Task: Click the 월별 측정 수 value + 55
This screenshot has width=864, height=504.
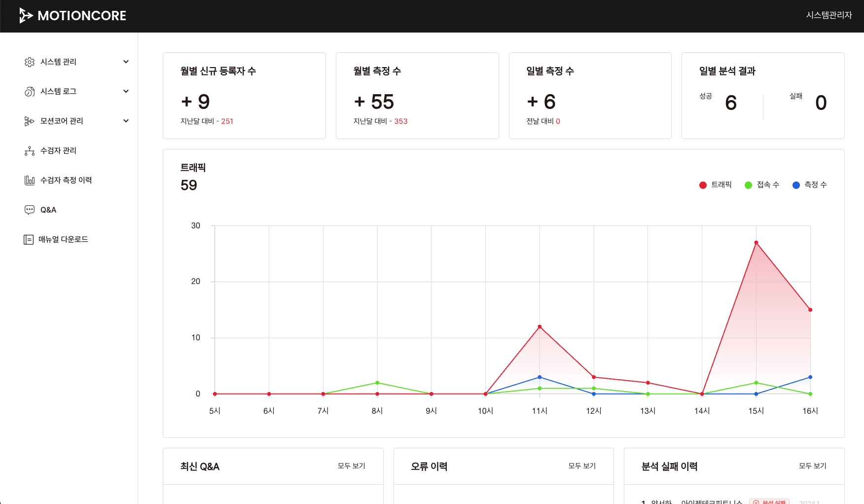Action: click(374, 102)
